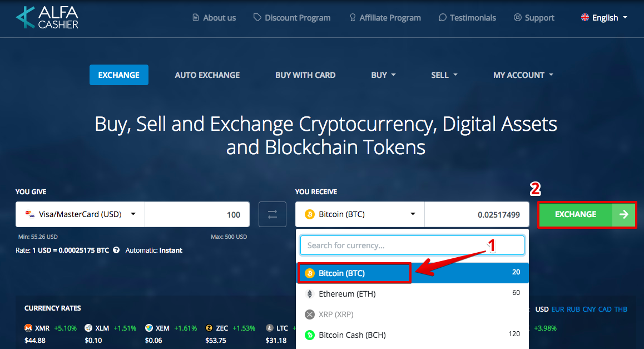Click the green EXCHANGE button

(x=587, y=214)
